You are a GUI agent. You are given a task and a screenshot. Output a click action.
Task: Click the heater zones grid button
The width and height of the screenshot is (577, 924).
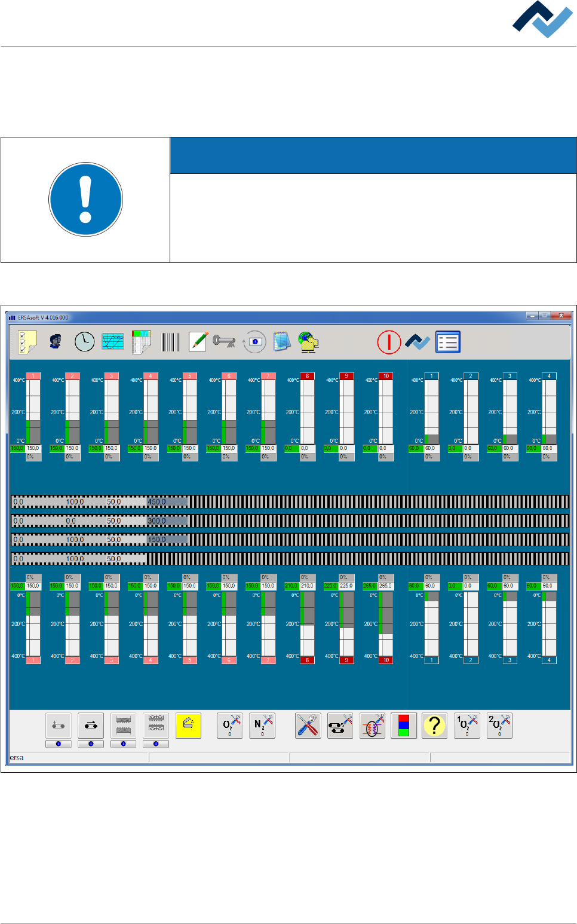[124, 726]
